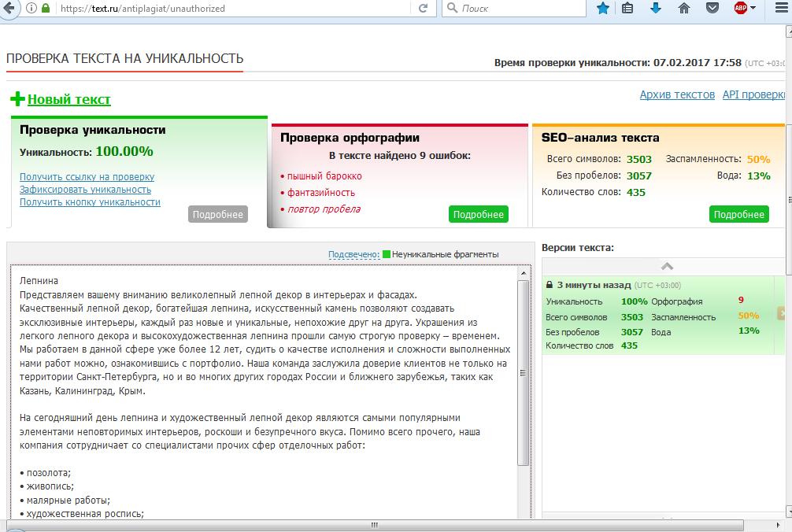This screenshot has width=792, height=532.
Task: Click Вода 13% value in SEO panel
Action: (758, 175)
